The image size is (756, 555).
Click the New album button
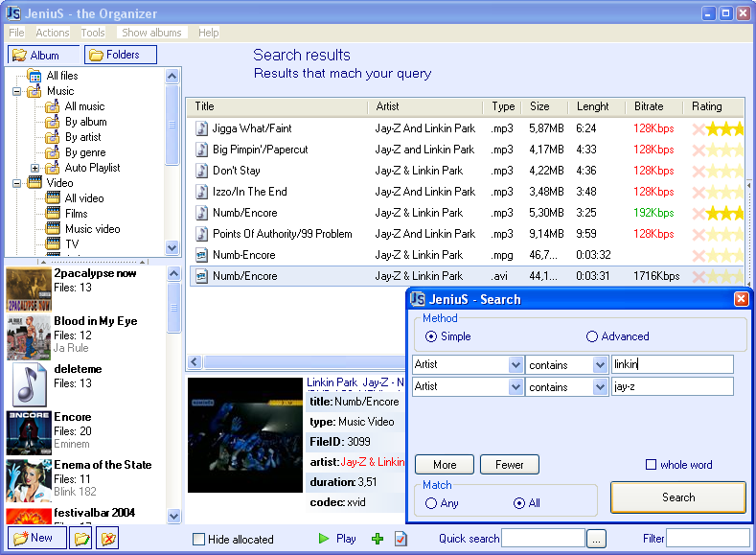(37, 538)
